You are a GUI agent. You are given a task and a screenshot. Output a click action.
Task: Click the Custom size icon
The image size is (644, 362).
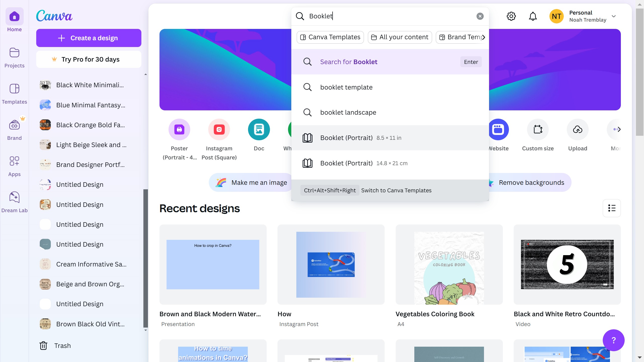pyautogui.click(x=538, y=129)
